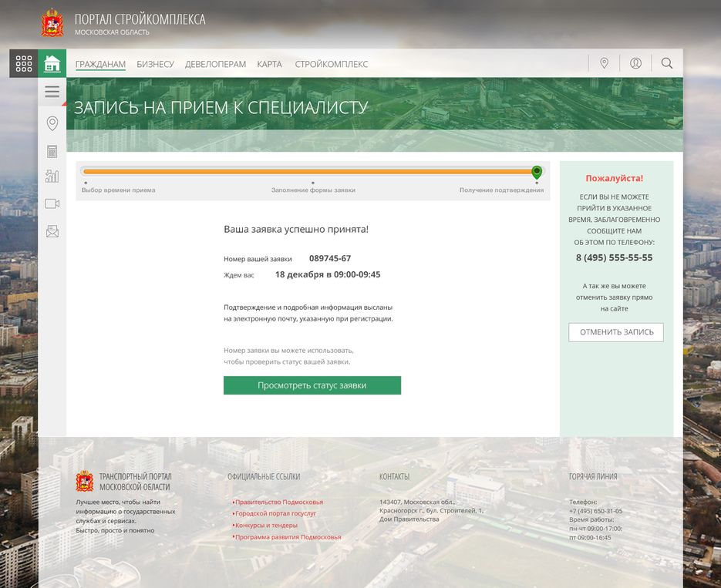The height and width of the screenshot is (588, 721).
Task: Click the Пожалуйста! red heading
Action: pos(615,178)
